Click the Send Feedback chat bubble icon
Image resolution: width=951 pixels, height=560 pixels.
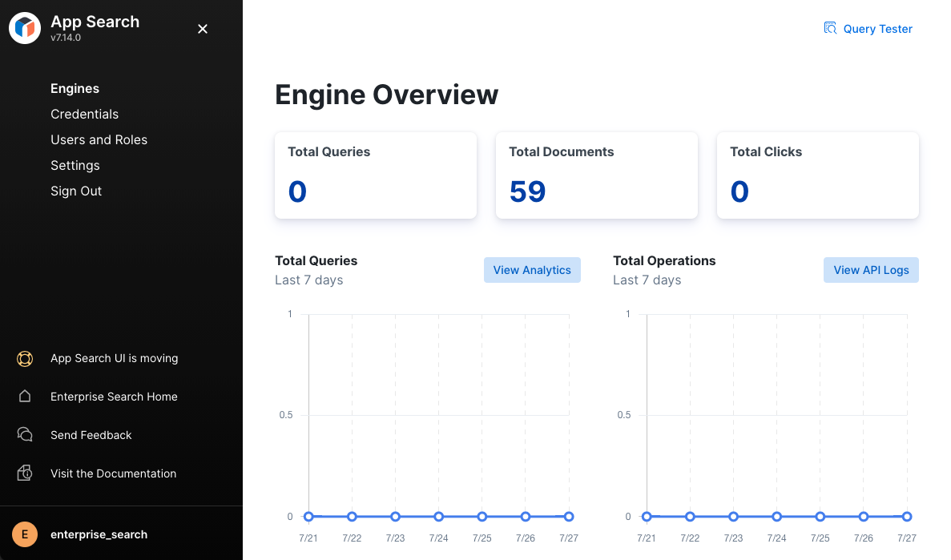coord(24,434)
